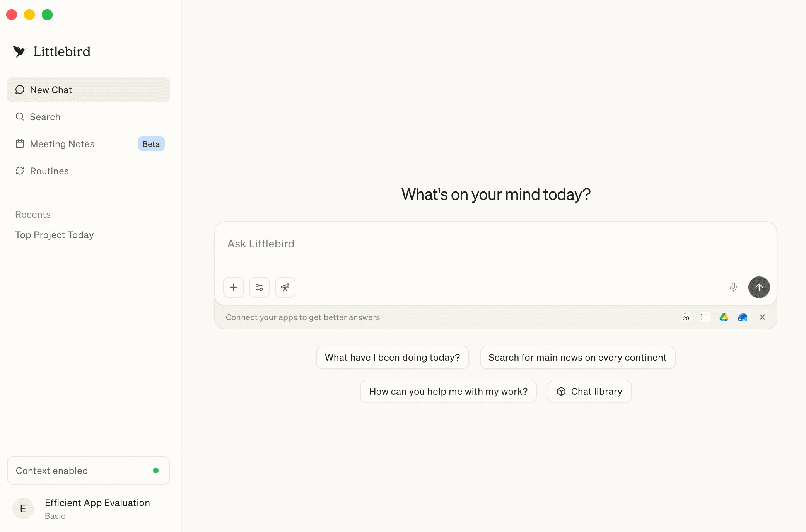Open the telescope research tool icon
This screenshot has width=806, height=532.
pos(285,287)
